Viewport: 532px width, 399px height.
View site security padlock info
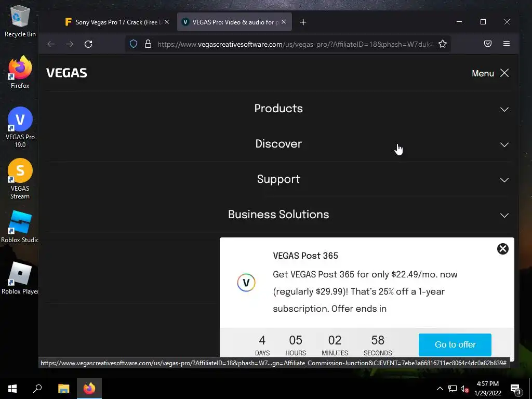(x=148, y=44)
